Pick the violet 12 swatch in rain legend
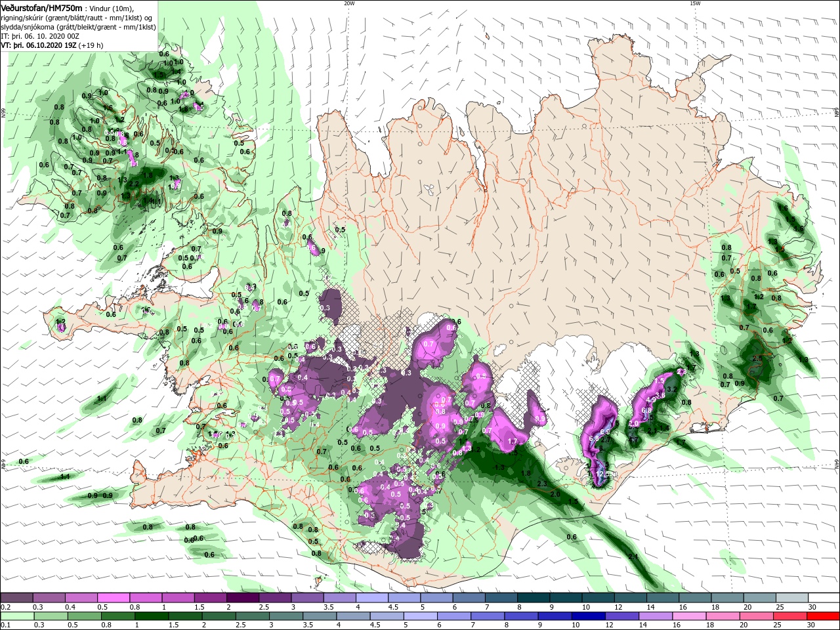Image resolution: width=840 pixels, height=630 pixels. point(621,616)
